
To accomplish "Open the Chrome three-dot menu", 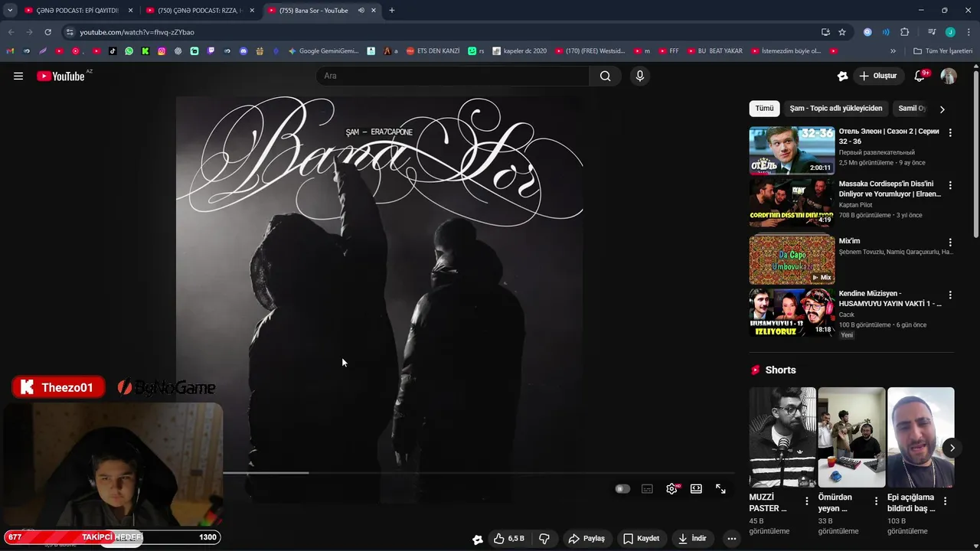I will [969, 32].
